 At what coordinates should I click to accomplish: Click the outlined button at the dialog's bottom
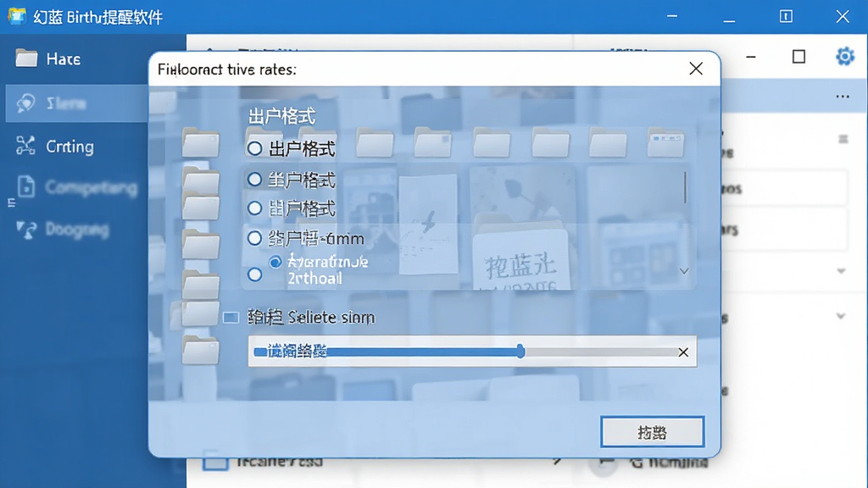[652, 431]
